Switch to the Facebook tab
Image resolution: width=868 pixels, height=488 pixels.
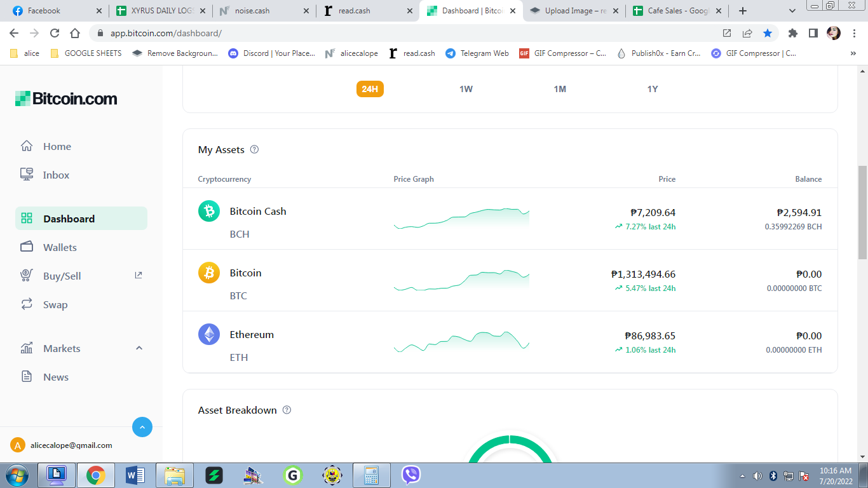pyautogui.click(x=58, y=11)
